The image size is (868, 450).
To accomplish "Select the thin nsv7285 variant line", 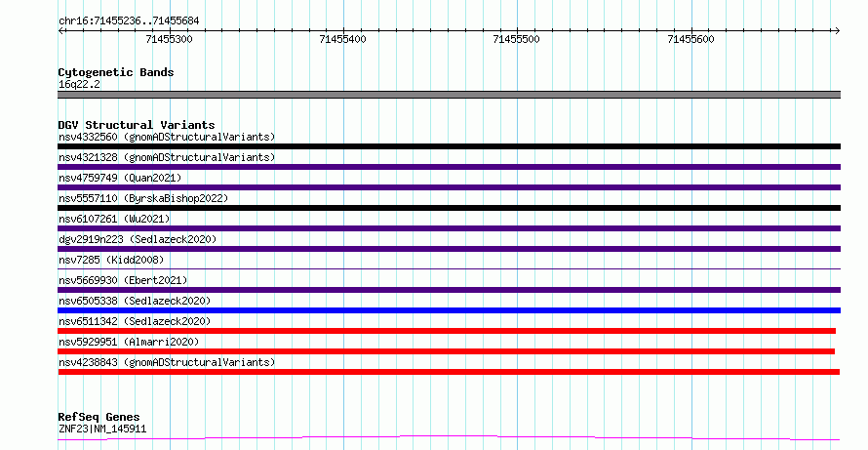I will pyautogui.click(x=449, y=269).
